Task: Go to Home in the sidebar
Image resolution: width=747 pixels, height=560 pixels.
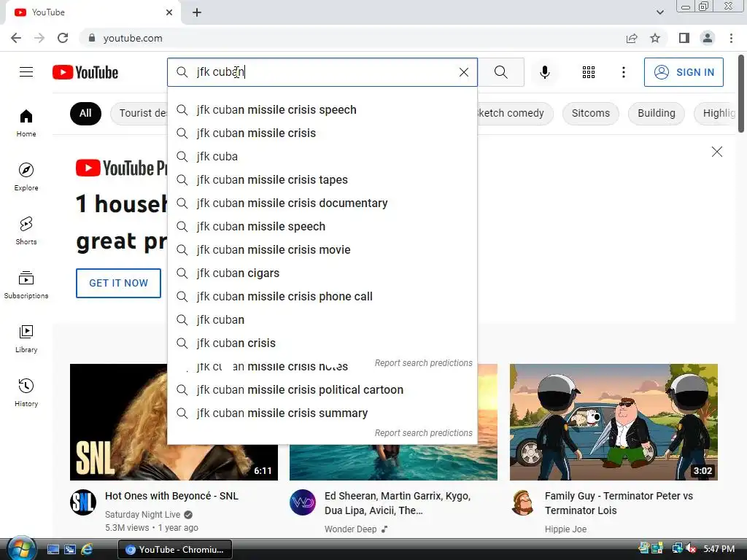Action: click(26, 122)
